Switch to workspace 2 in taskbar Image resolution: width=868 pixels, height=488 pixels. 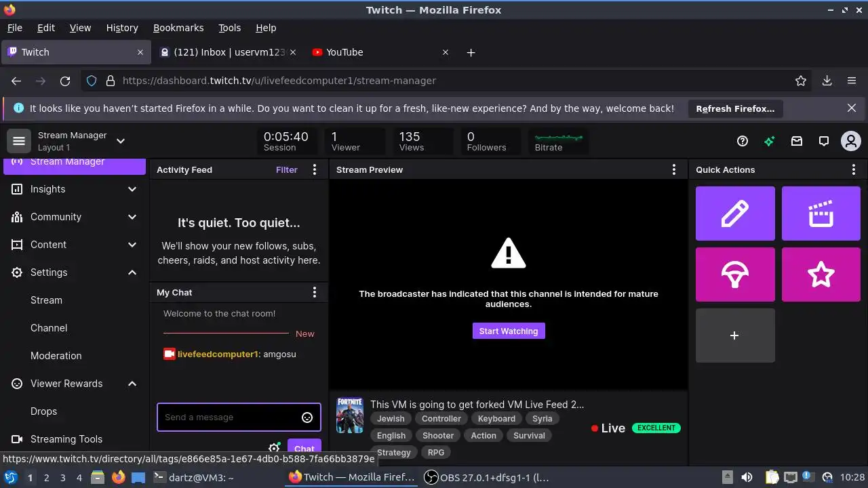point(46,478)
